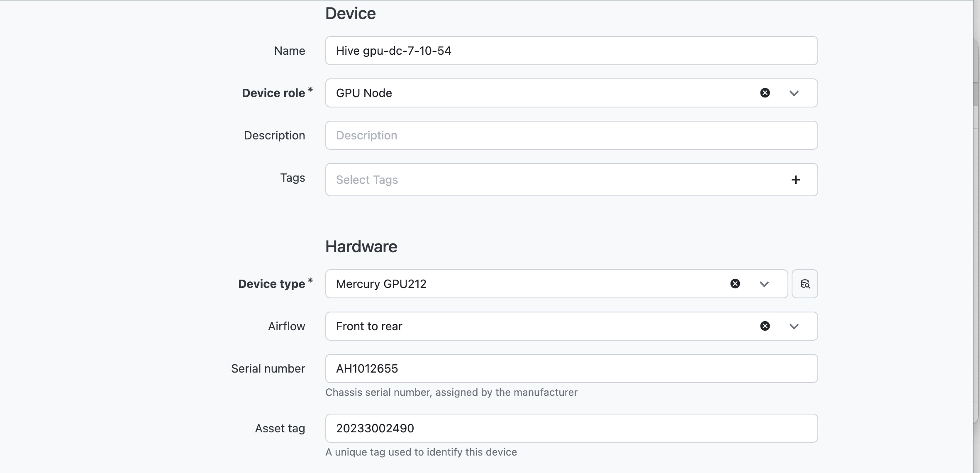The image size is (980, 473).
Task: Open Device type dropdown arrow
Action: point(764,284)
